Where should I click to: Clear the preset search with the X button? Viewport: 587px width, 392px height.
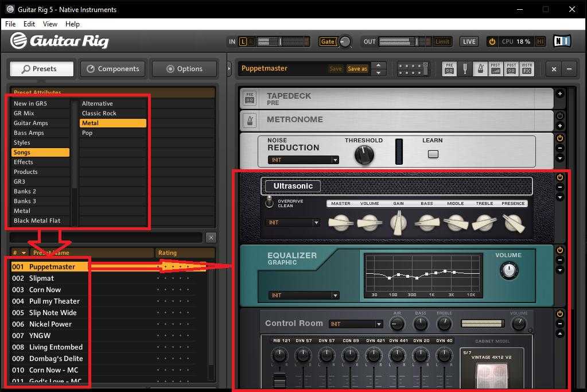(211, 238)
